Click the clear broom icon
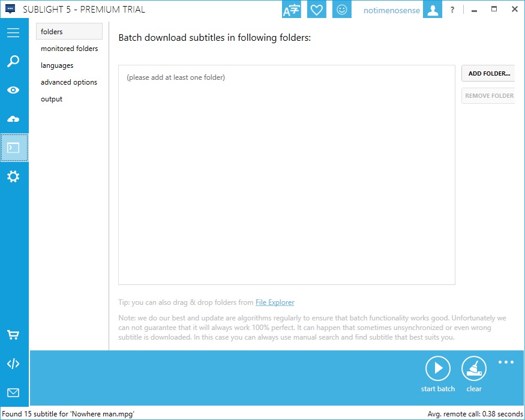This screenshot has height=420, width=525. point(474,368)
